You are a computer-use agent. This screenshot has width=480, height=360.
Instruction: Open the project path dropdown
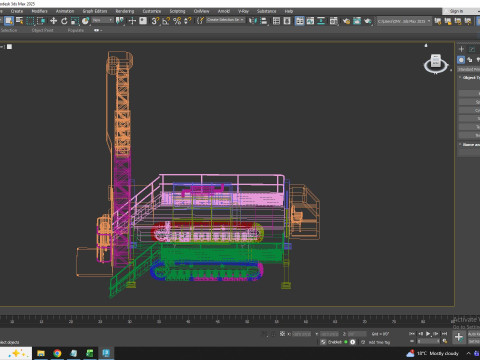(404, 21)
